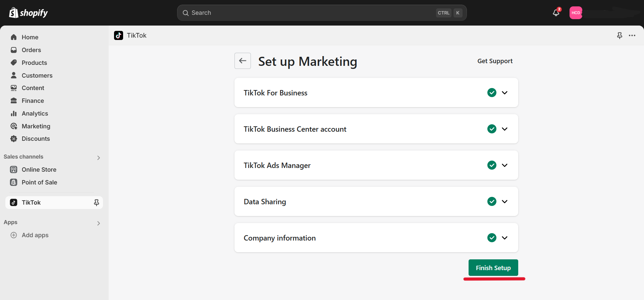
Task: Click the TikTok logo in page header
Action: click(118, 36)
